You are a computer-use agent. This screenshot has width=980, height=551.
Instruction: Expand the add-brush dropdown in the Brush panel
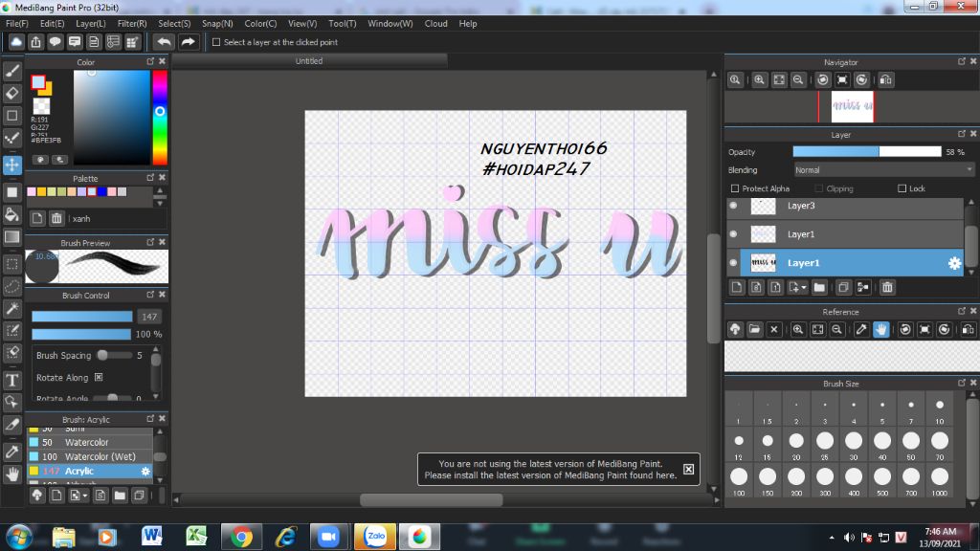pyautogui.click(x=85, y=496)
